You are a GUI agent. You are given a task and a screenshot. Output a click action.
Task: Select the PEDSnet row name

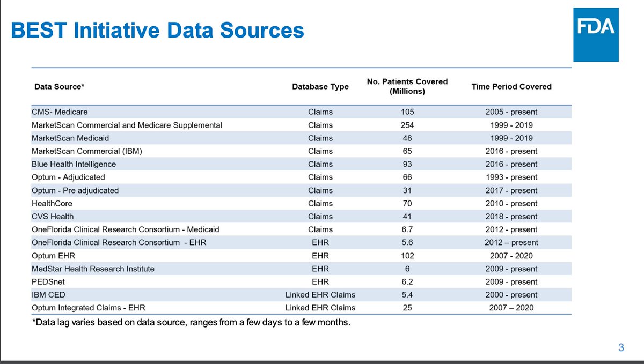coord(48,281)
